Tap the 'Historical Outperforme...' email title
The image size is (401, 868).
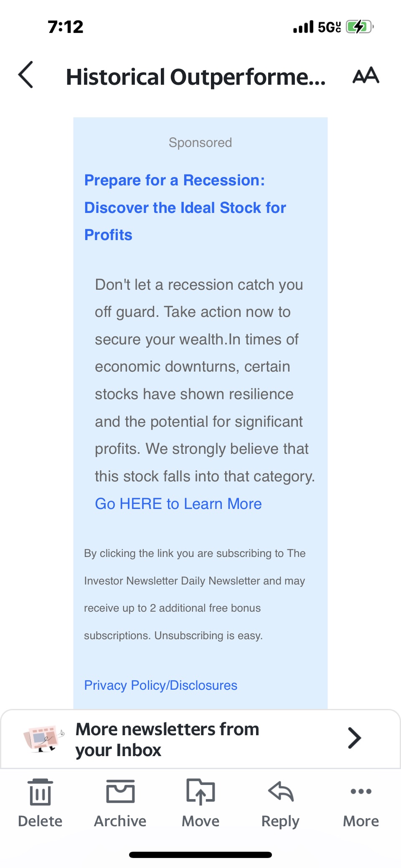click(195, 77)
